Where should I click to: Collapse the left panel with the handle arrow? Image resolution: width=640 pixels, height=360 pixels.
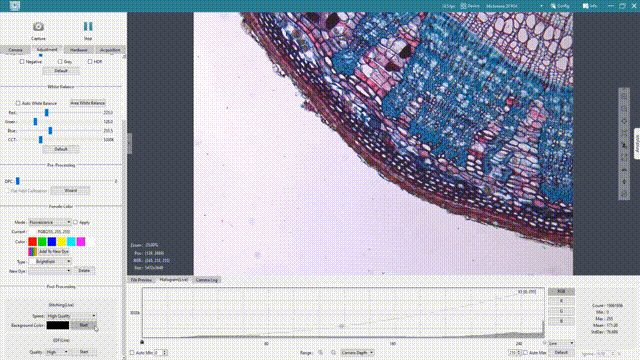pyautogui.click(x=130, y=144)
